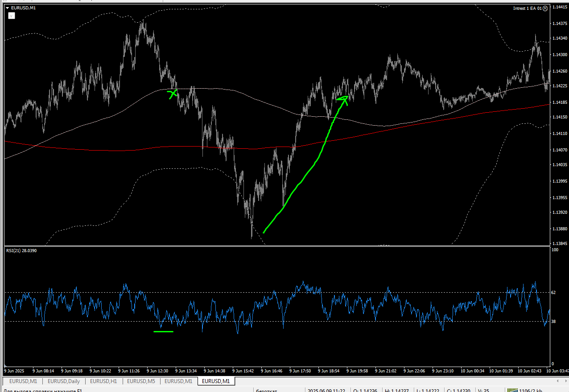Click the 9 Jun 08:14 time label
This screenshot has width=569, height=392.
pos(43,371)
